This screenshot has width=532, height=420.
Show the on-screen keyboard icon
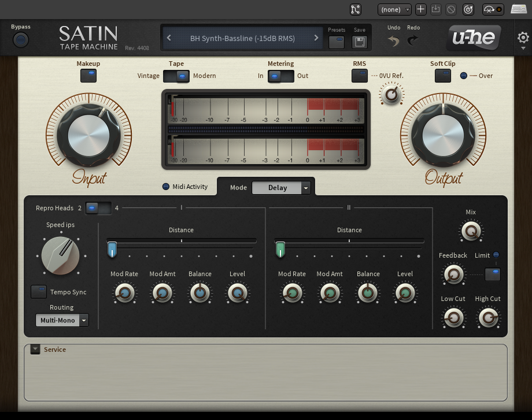coord(518,9)
